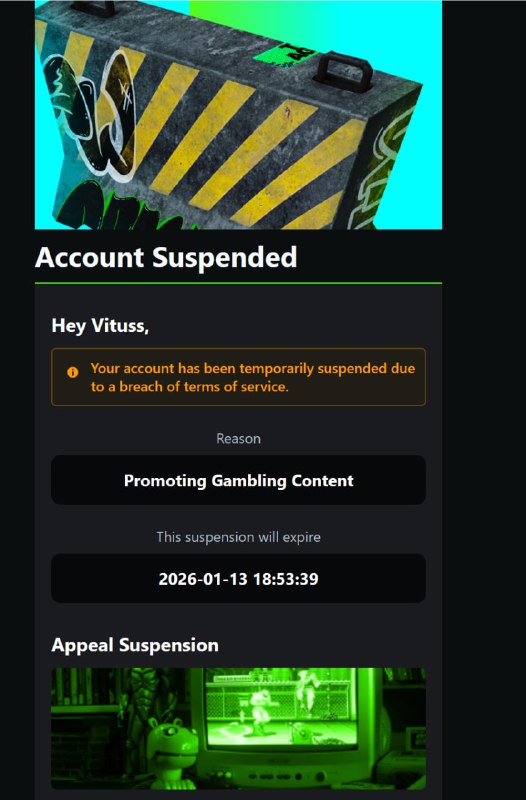526x800 pixels.
Task: Click the This suspension will expire label
Action: pos(238,537)
